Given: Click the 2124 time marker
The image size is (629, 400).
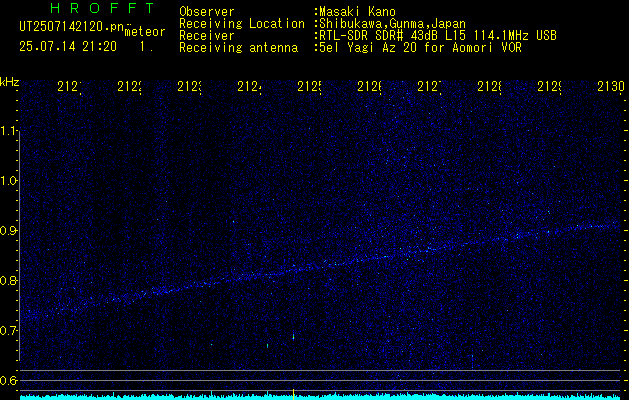Looking at the screenshot, I should [x=249, y=86].
